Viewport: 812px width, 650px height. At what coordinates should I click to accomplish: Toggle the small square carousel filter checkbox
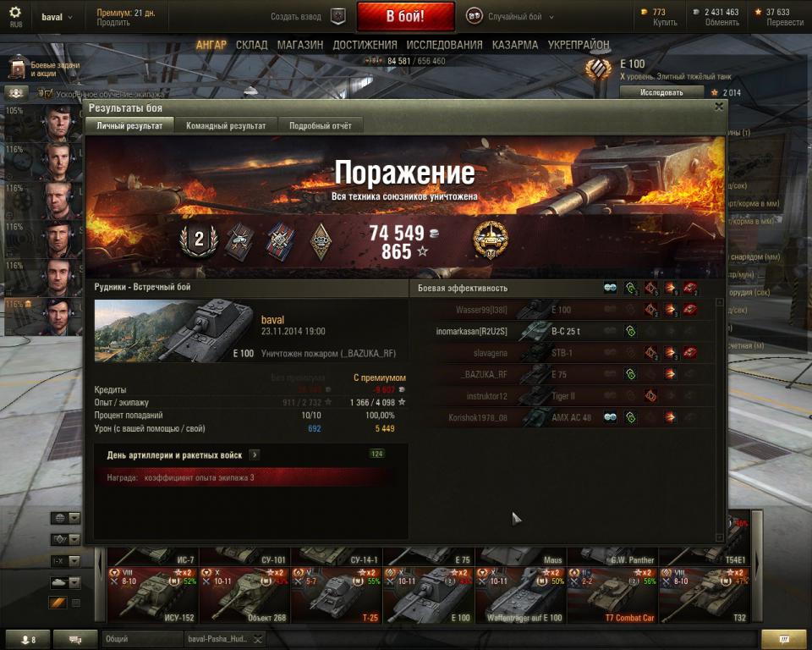point(75,603)
